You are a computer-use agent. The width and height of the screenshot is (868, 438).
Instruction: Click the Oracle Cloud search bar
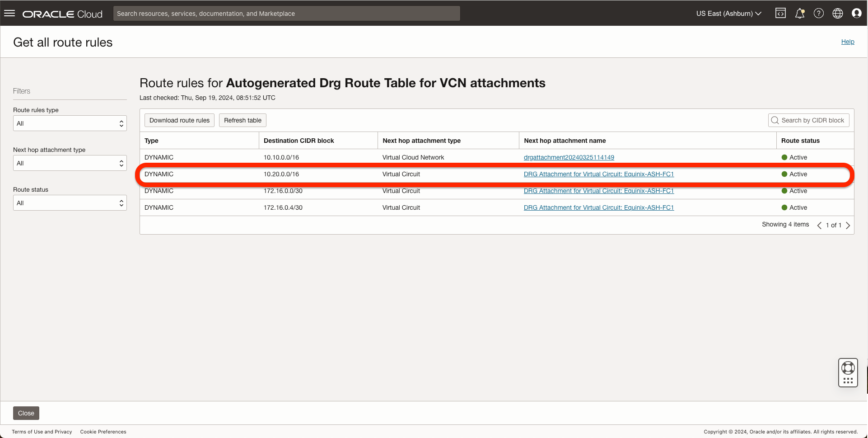tap(286, 14)
